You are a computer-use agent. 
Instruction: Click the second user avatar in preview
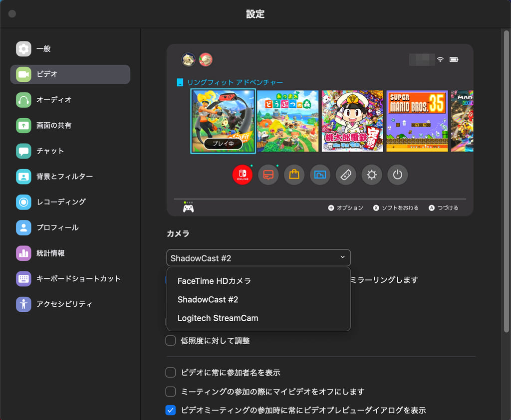206,60
